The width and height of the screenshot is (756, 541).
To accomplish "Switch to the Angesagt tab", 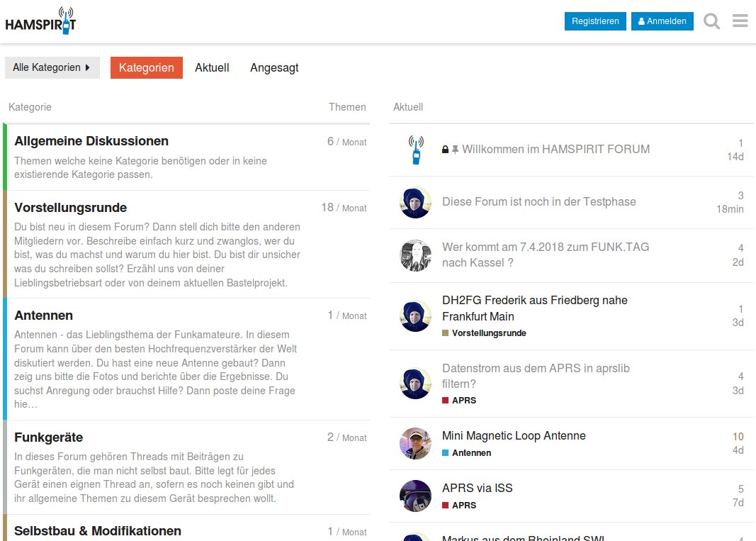I will click(274, 67).
